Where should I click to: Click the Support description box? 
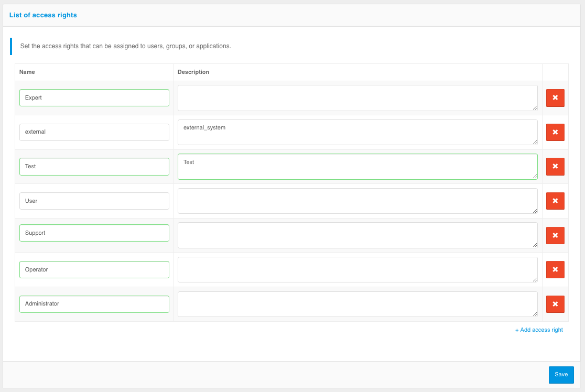click(x=357, y=235)
